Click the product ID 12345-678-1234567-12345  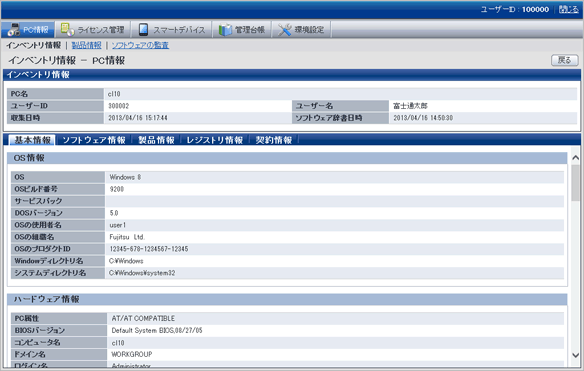(149, 248)
